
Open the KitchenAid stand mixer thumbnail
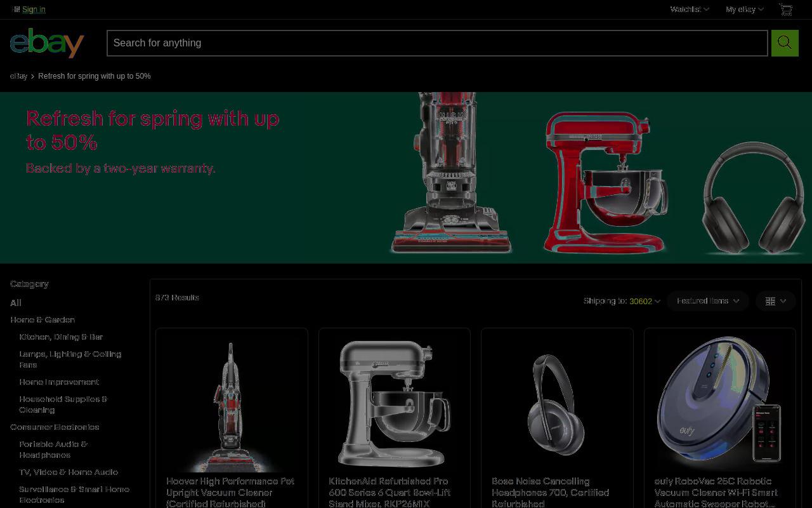pyautogui.click(x=395, y=404)
